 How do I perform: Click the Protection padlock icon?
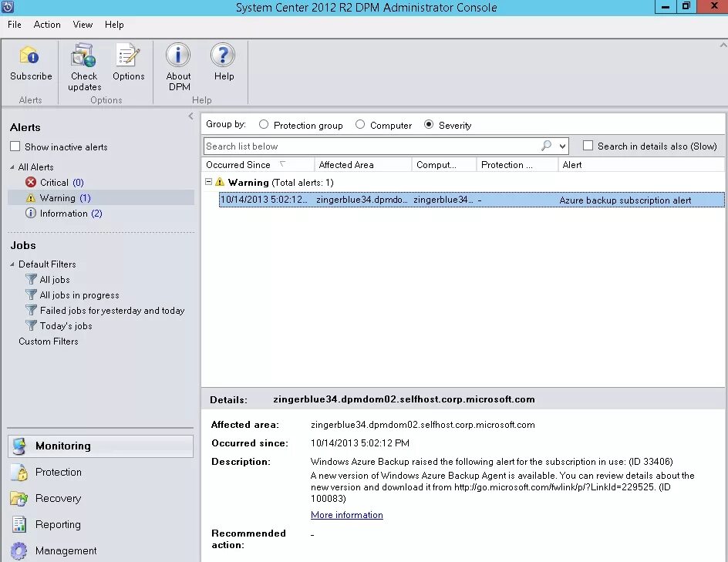(19, 472)
